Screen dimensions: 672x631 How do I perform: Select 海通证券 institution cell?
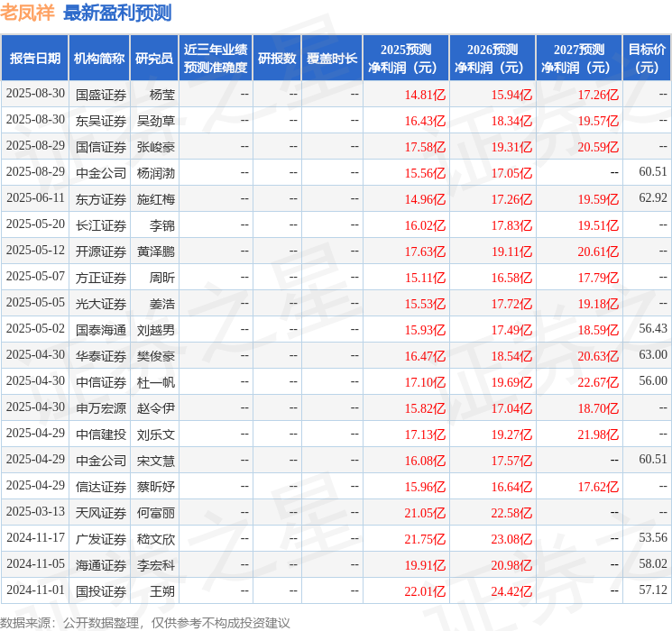click(x=101, y=565)
